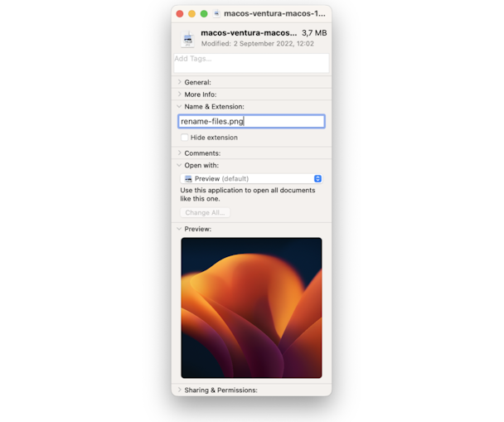Collapse the Preview section
The image size is (504, 422).
(179, 229)
